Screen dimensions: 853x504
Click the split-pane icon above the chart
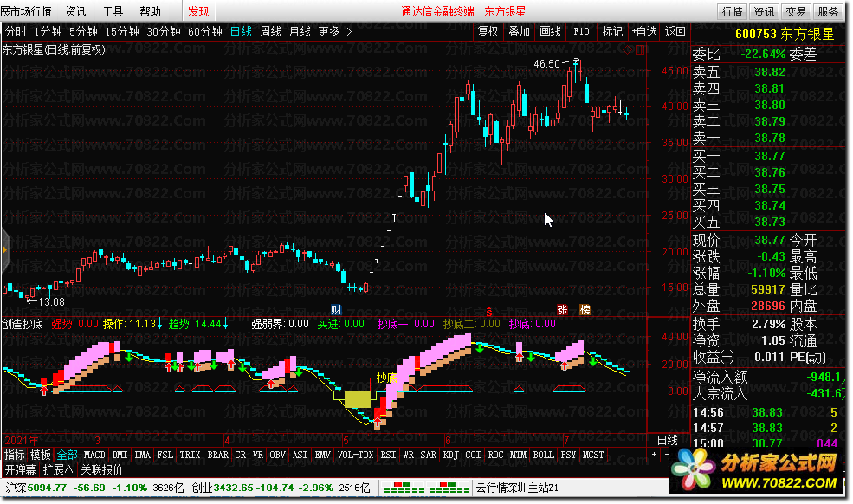(x=640, y=49)
